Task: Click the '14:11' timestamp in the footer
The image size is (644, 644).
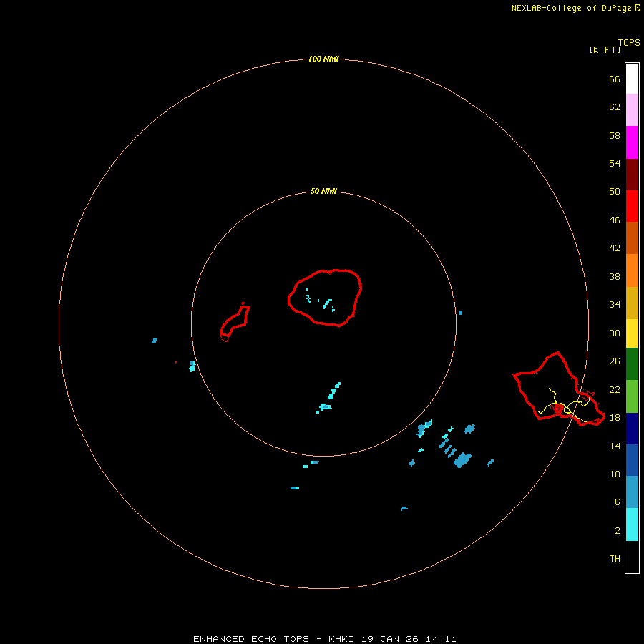Action: [x=441, y=639]
